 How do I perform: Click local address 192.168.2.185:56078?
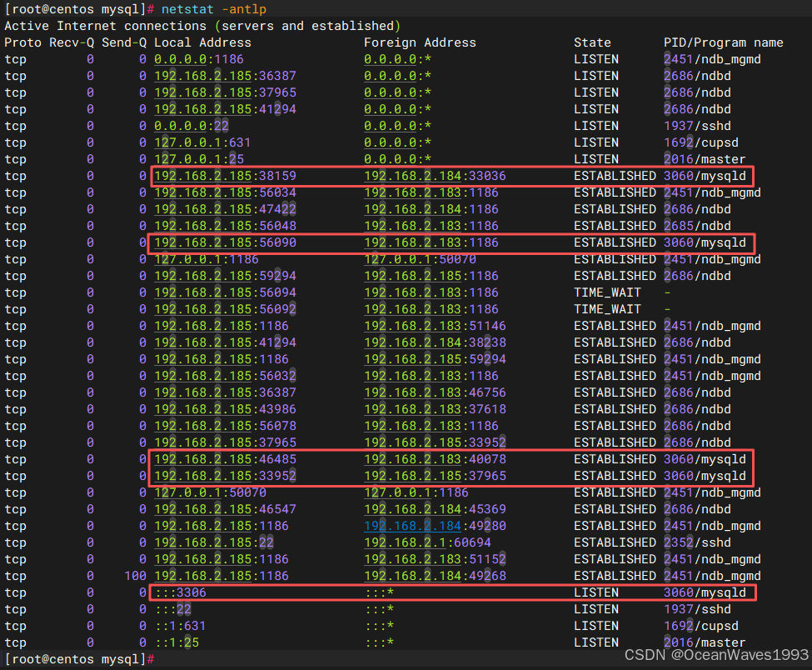(225, 426)
